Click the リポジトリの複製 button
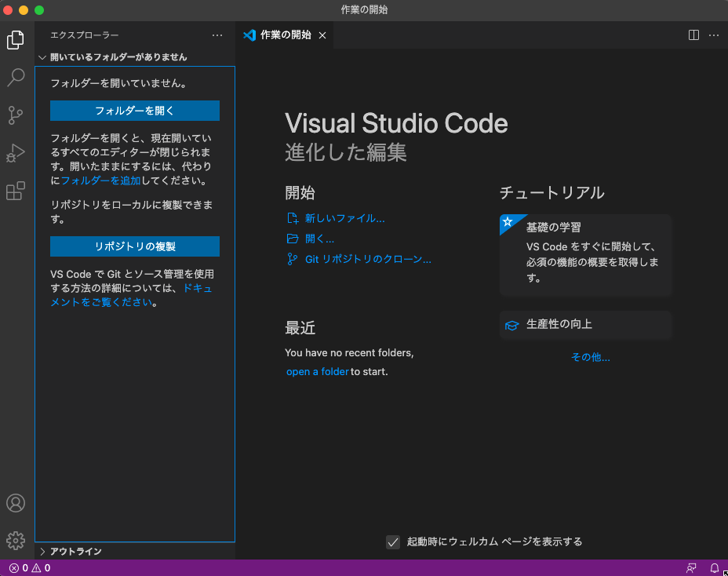728x576 pixels. (135, 246)
